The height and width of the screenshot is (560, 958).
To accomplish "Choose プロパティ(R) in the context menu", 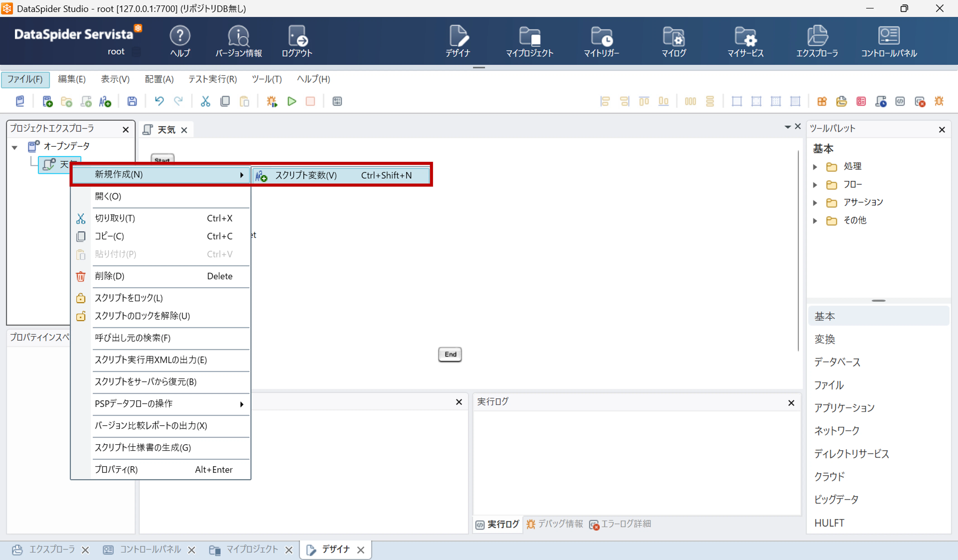I will [x=160, y=469].
